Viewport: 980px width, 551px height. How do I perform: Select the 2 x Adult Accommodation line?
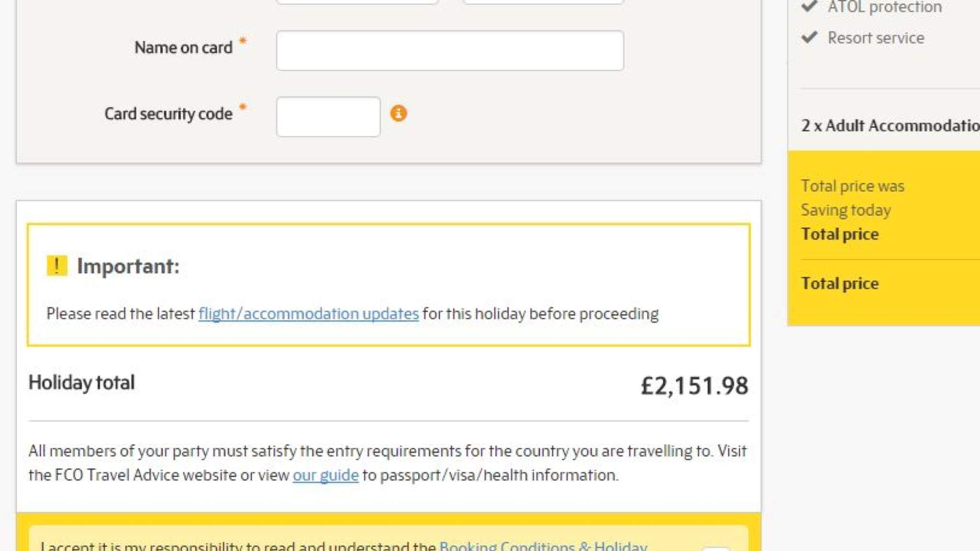pyautogui.click(x=890, y=125)
